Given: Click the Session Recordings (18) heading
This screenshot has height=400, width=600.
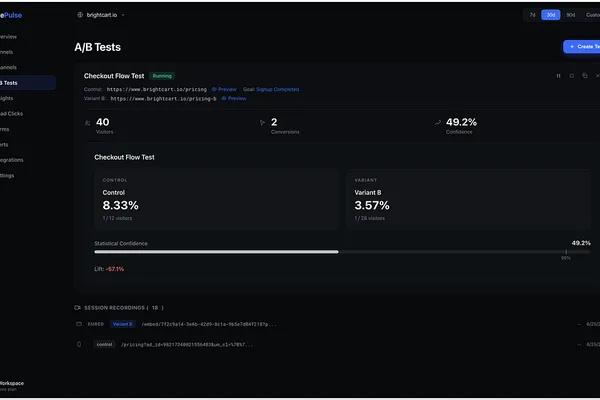Looking at the screenshot, I should click(x=124, y=308).
